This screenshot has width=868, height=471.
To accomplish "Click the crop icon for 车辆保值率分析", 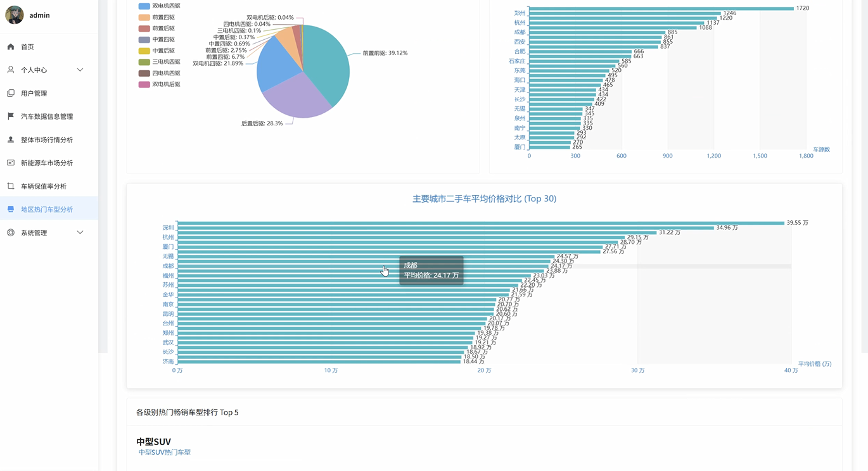I will (11, 186).
